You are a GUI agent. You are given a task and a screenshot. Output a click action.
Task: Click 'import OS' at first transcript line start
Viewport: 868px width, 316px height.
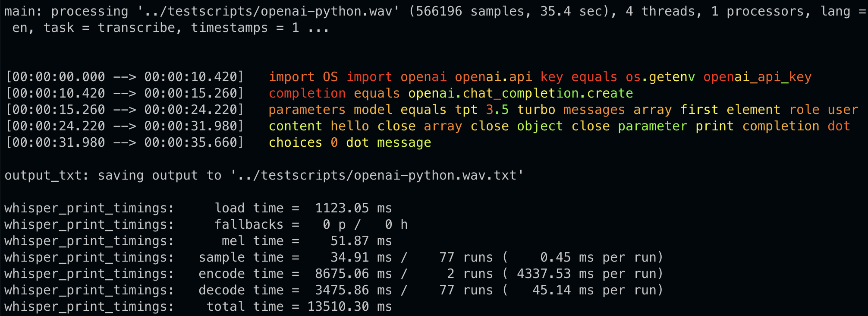tap(303, 77)
